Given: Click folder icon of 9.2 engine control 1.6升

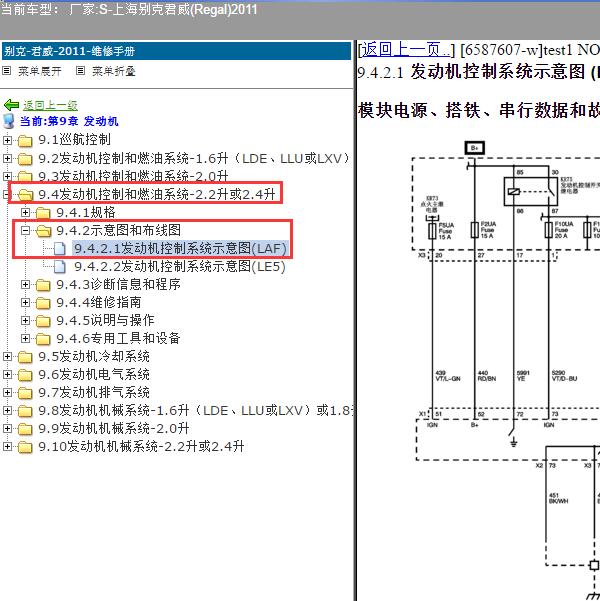Looking at the screenshot, I should (25, 159).
